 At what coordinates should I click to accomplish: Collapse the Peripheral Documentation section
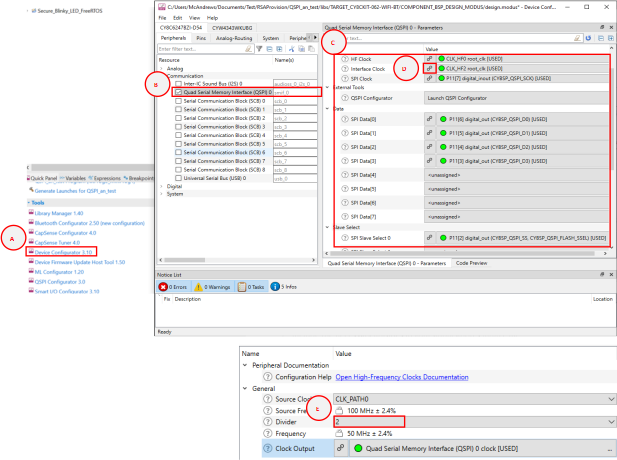pyautogui.click(x=245, y=365)
